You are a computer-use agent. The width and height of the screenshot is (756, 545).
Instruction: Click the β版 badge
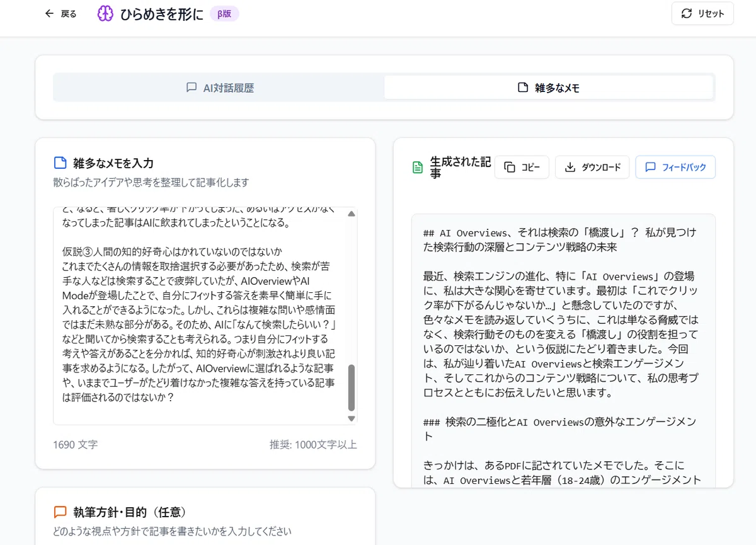click(x=224, y=13)
